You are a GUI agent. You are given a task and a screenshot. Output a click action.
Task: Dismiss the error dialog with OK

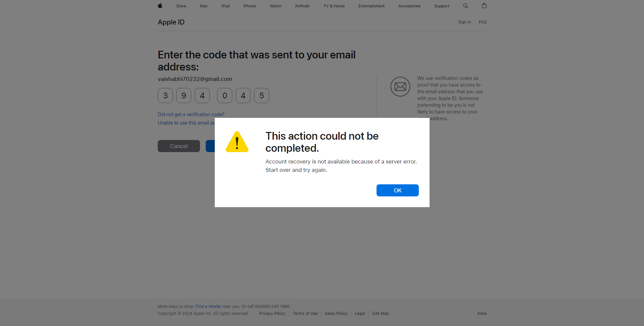pos(398,190)
